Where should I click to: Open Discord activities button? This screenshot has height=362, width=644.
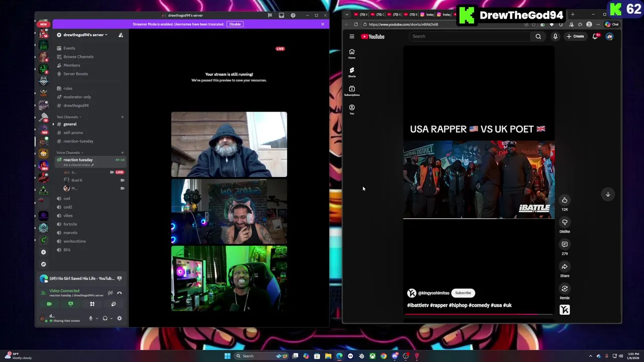point(92,304)
